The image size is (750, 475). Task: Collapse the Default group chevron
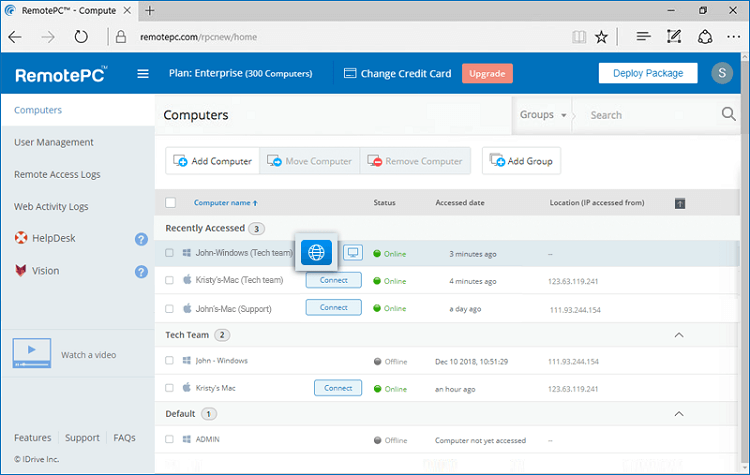tap(679, 414)
